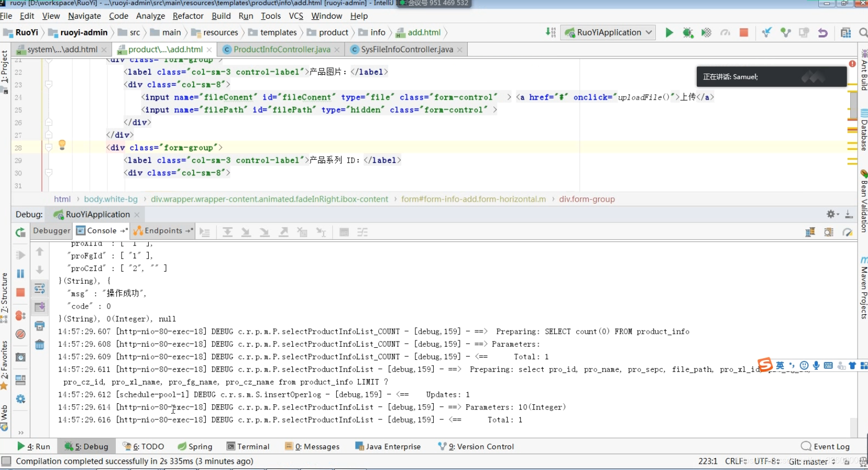Click div.form-group in editor breadcrumb

(587, 199)
